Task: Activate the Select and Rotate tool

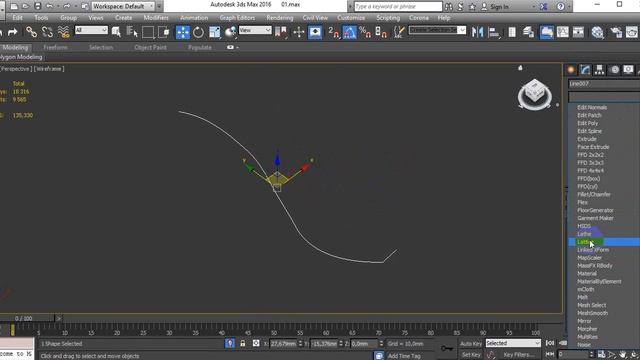Action: click(x=198, y=32)
